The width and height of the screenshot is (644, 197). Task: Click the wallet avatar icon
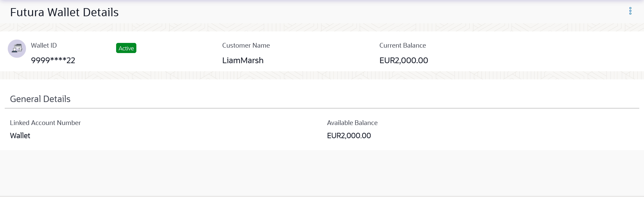tap(17, 49)
